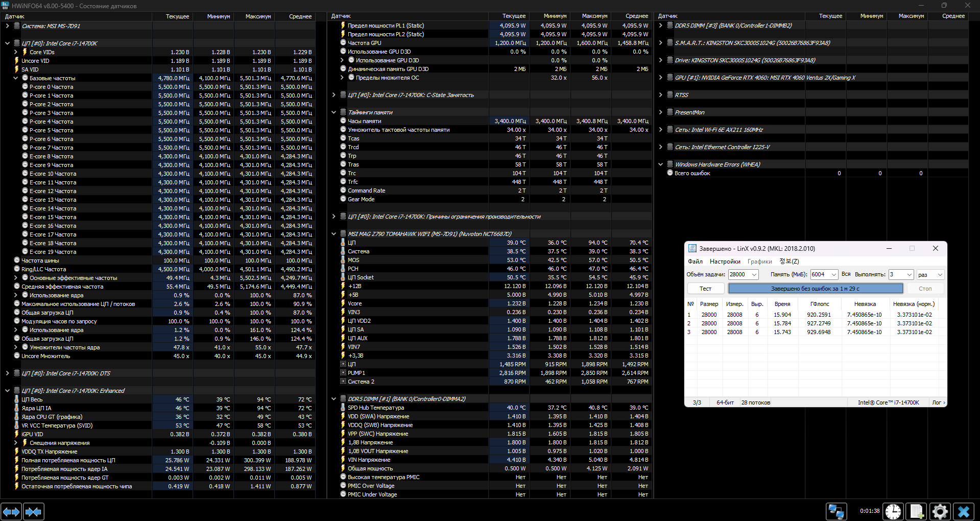Click the thermometer icon beside ЦП Весь

[x=17, y=399]
